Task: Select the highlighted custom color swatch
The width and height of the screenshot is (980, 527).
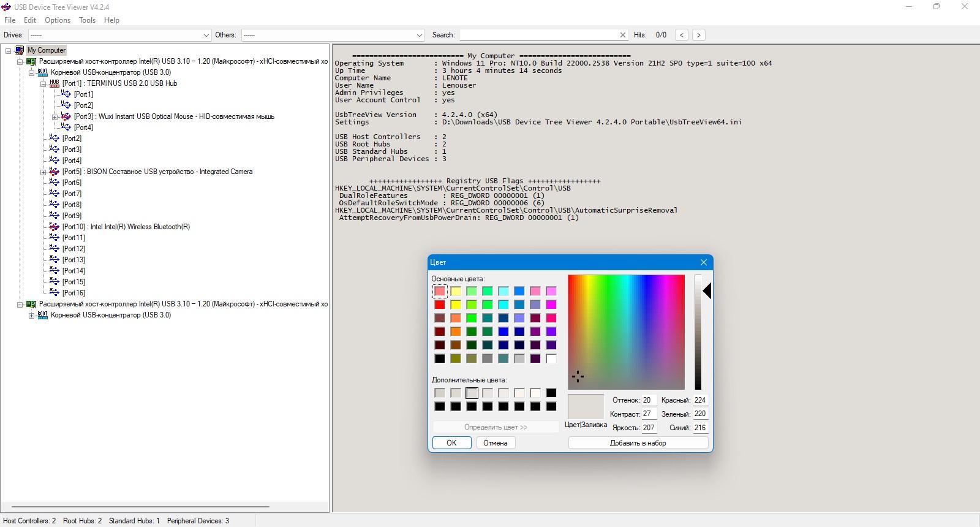Action: click(x=472, y=393)
